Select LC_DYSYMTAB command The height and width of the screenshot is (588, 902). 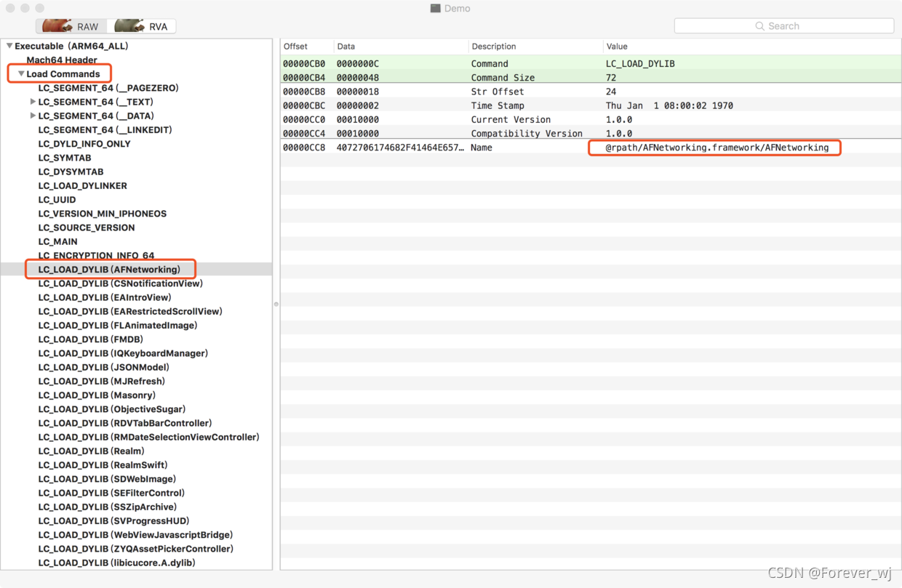tap(71, 172)
